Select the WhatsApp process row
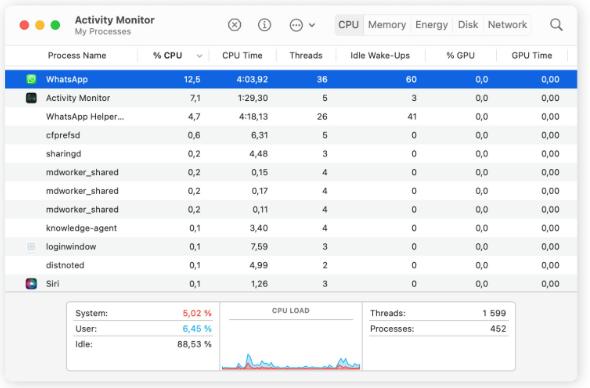Screen dimensions: 590x388 pyautogui.click(x=291, y=79)
